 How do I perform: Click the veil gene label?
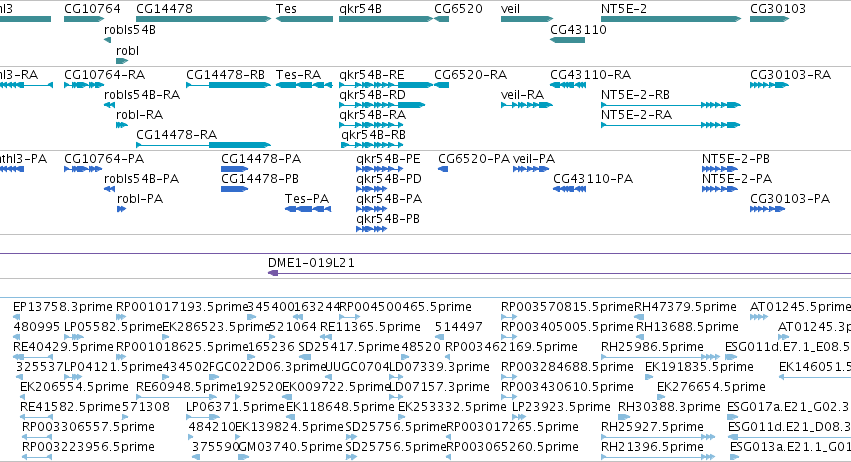(x=510, y=9)
